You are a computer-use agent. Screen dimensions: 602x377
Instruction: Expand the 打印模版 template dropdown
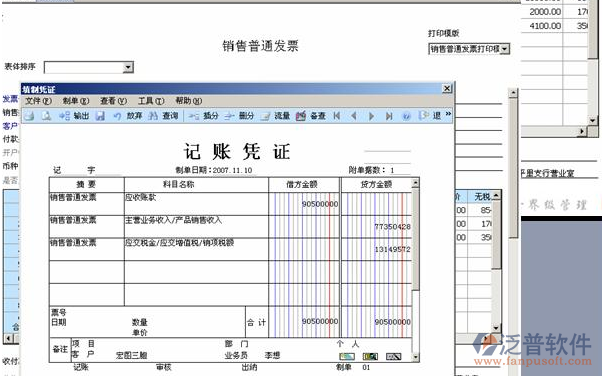505,49
